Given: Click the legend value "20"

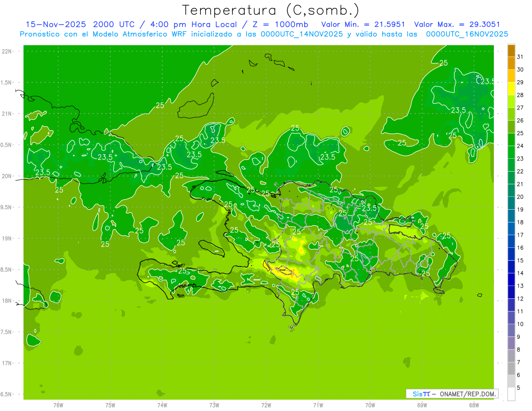Looking at the screenshot, I should point(520,197).
